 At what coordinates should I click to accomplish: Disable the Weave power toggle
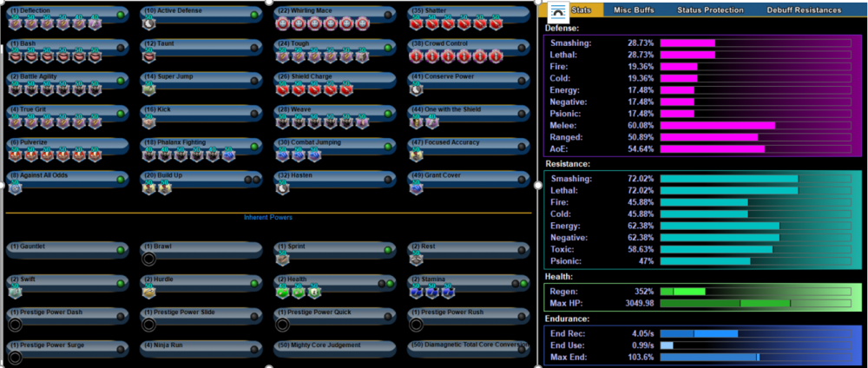pyautogui.click(x=387, y=114)
